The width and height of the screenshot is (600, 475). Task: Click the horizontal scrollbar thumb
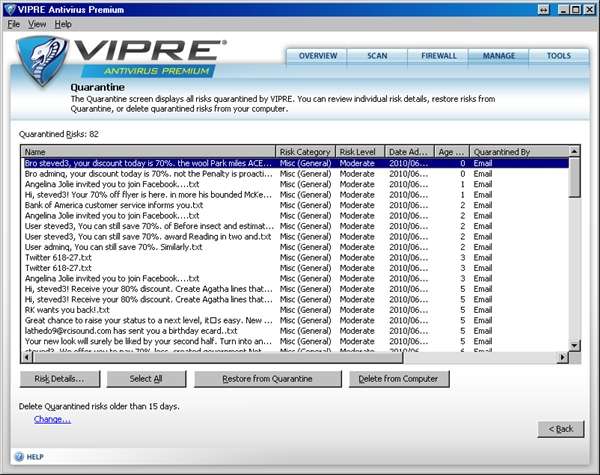[218, 357]
